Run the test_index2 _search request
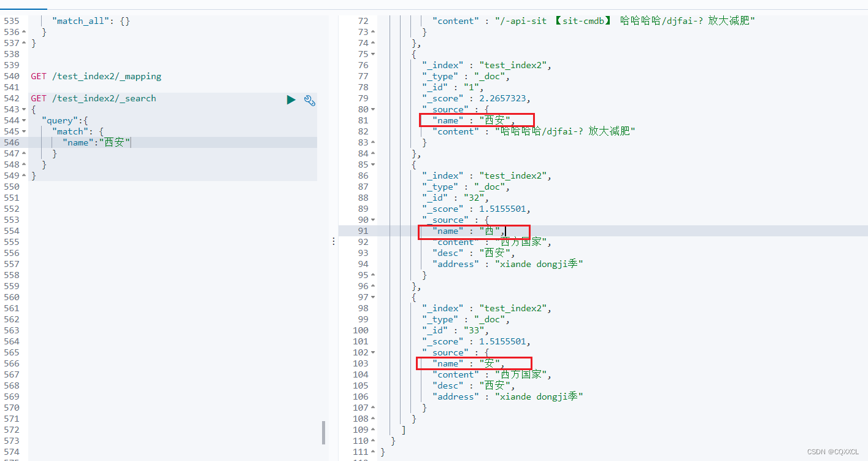Screen dimensions: 868x461 [291, 99]
